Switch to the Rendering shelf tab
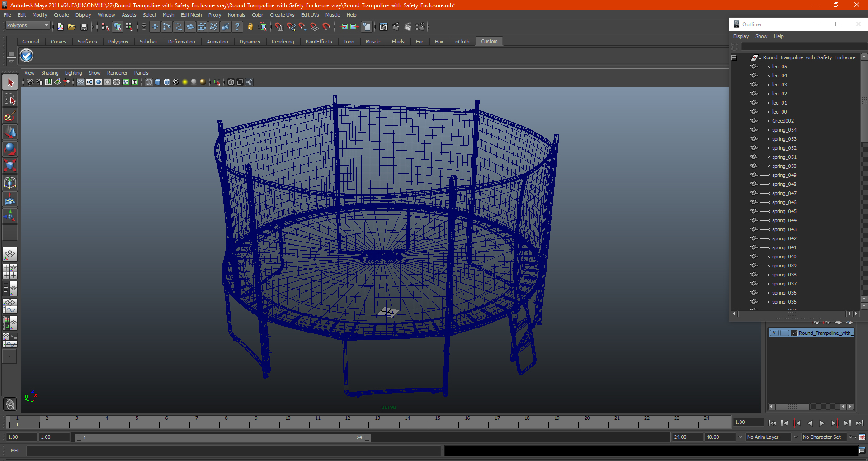This screenshot has width=868, height=461. click(x=283, y=42)
